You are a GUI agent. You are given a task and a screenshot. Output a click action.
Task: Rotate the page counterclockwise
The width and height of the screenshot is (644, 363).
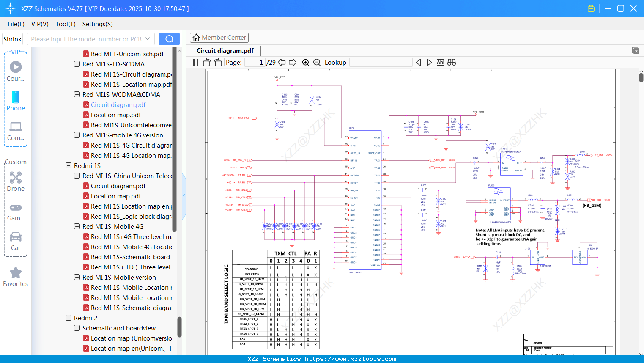tap(206, 62)
